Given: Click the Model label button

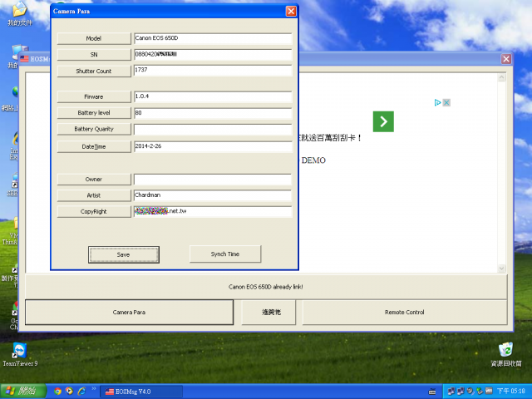Looking at the screenshot, I should [x=94, y=38].
